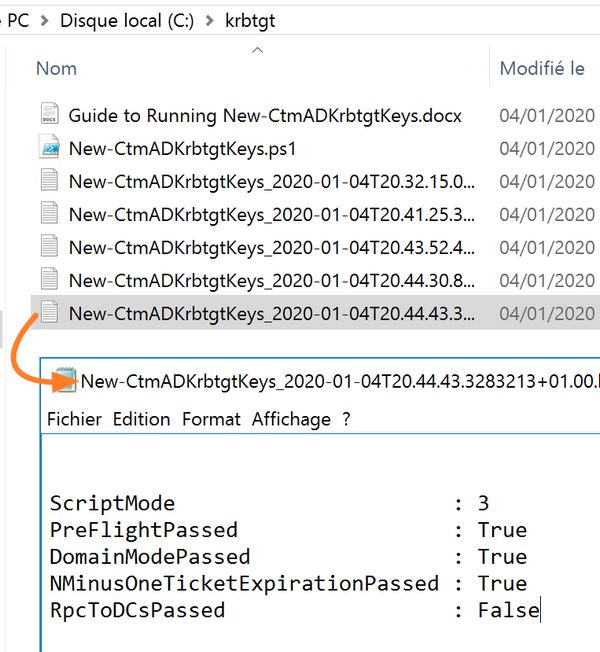Click the icon of the selected 20.44.43 log
Screen dimensions: 600x652
(x=49, y=313)
